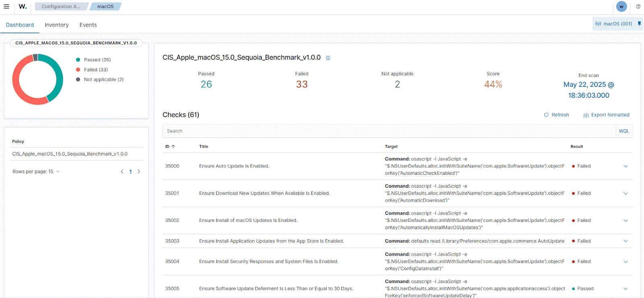This screenshot has width=644, height=298.
Task: Open Rows per page dropdown
Action: 36,172
